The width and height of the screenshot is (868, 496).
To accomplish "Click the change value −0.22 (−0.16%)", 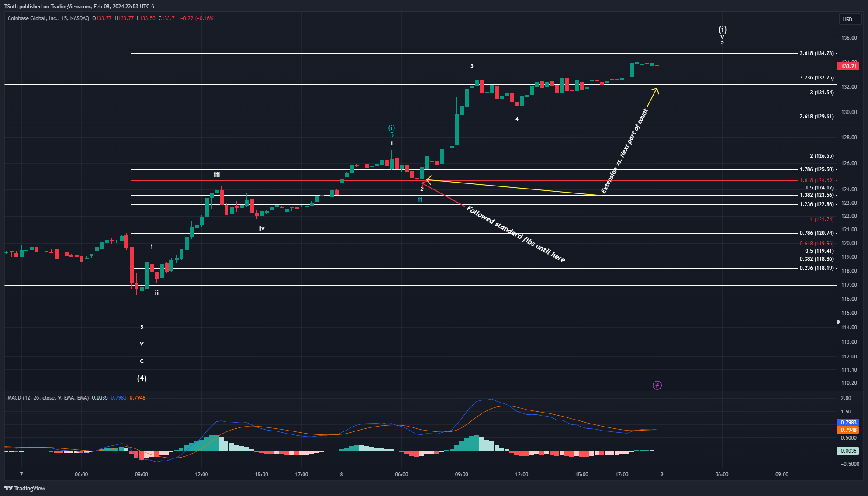I will (197, 18).
